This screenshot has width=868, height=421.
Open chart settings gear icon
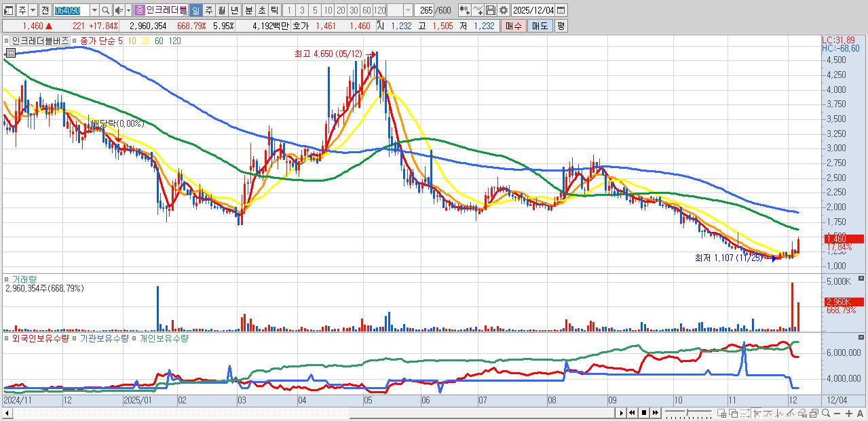(504, 10)
